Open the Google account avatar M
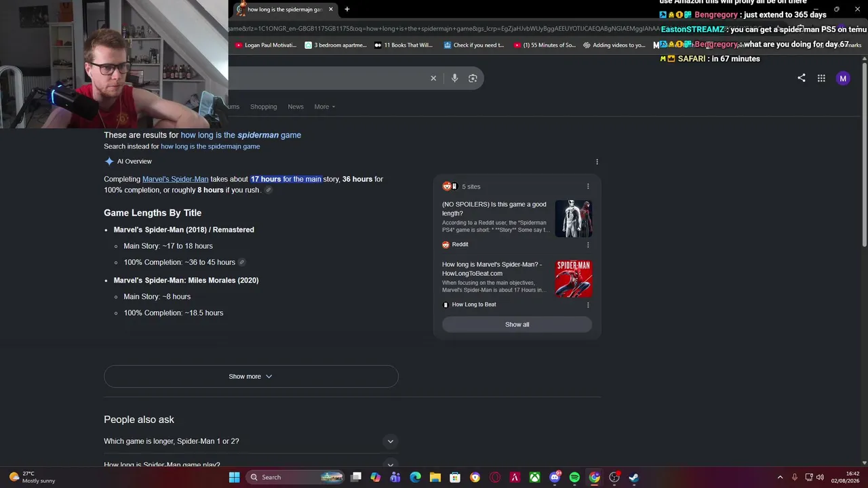 tap(843, 78)
